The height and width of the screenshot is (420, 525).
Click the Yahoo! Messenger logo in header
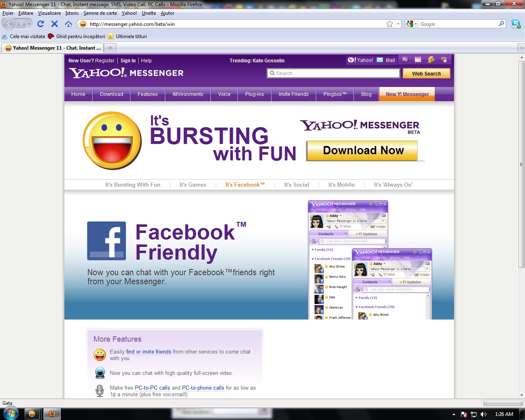coord(126,73)
